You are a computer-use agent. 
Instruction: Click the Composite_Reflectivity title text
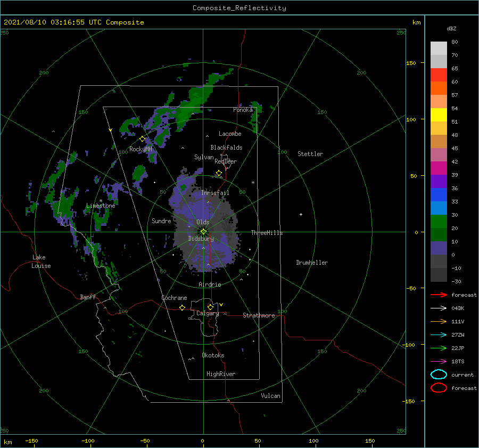240,8
